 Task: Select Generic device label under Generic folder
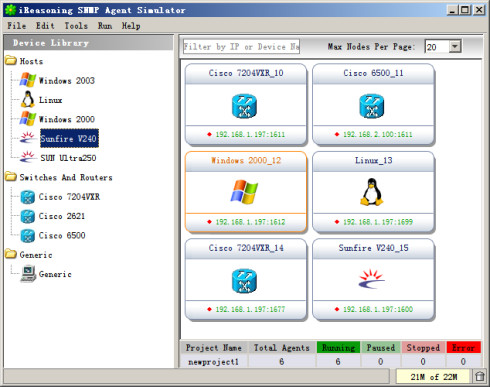point(55,274)
